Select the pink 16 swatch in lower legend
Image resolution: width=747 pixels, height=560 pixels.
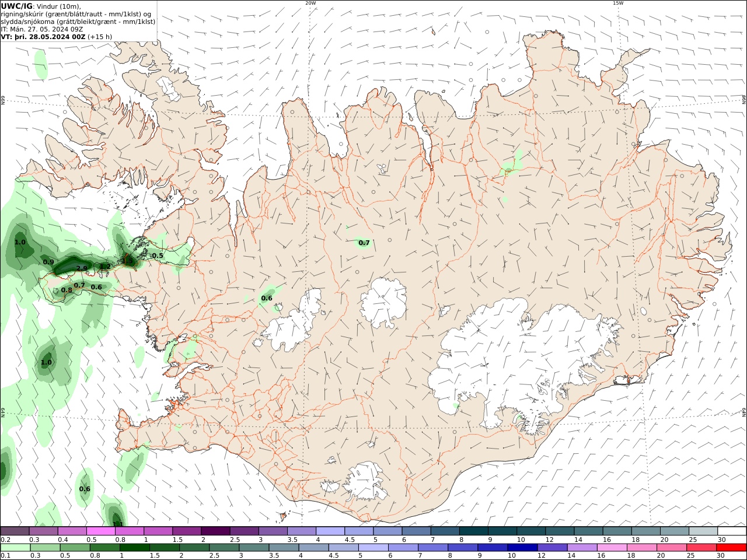coord(612,548)
